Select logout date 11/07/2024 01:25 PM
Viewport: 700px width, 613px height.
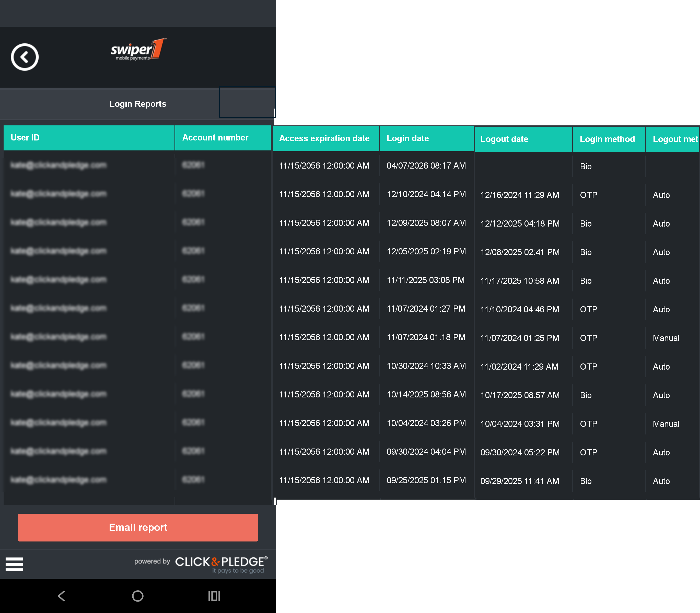point(520,338)
